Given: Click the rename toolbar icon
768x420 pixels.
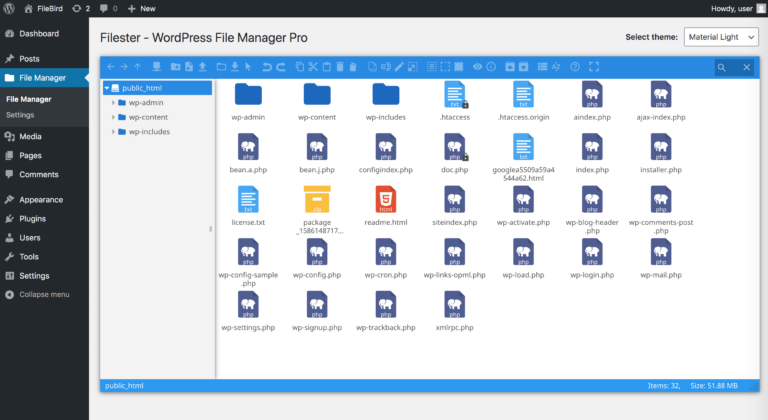Looking at the screenshot, I should [x=386, y=67].
